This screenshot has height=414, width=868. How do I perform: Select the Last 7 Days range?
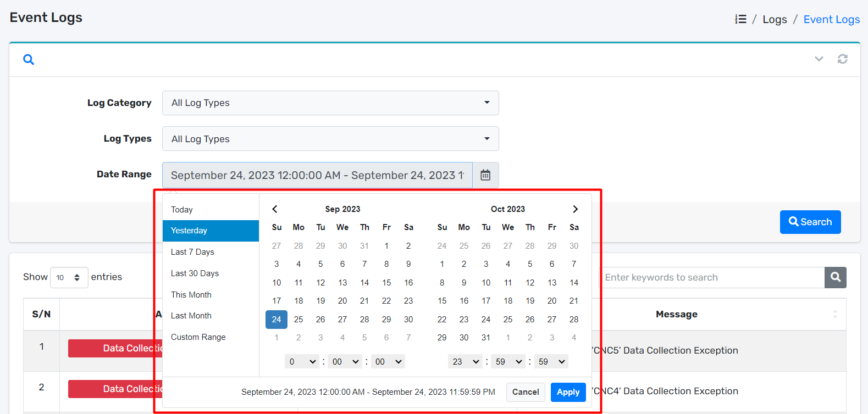coord(192,252)
